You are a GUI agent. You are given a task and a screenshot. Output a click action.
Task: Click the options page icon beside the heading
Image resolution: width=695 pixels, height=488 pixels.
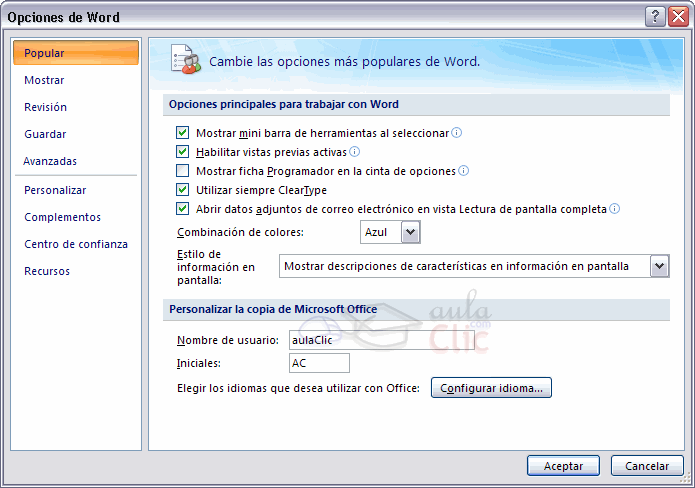point(186,59)
